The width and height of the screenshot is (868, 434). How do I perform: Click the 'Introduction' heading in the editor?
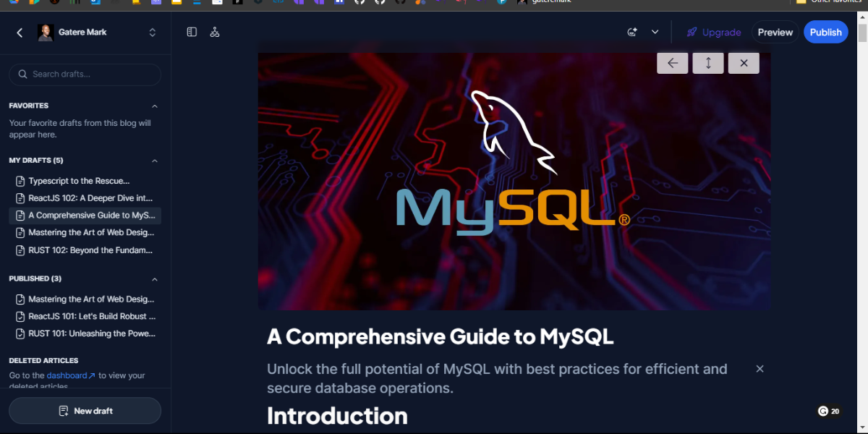tap(337, 416)
